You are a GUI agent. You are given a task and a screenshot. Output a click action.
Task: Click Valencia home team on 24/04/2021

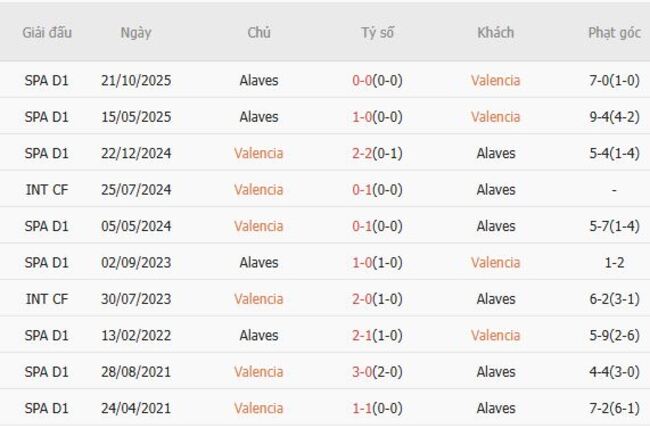(x=259, y=408)
